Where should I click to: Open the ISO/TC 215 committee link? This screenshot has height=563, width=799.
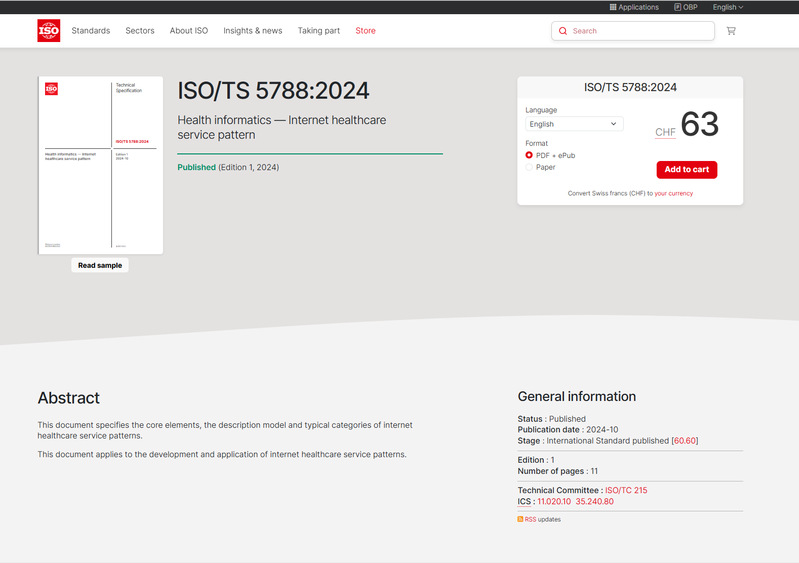(x=626, y=490)
